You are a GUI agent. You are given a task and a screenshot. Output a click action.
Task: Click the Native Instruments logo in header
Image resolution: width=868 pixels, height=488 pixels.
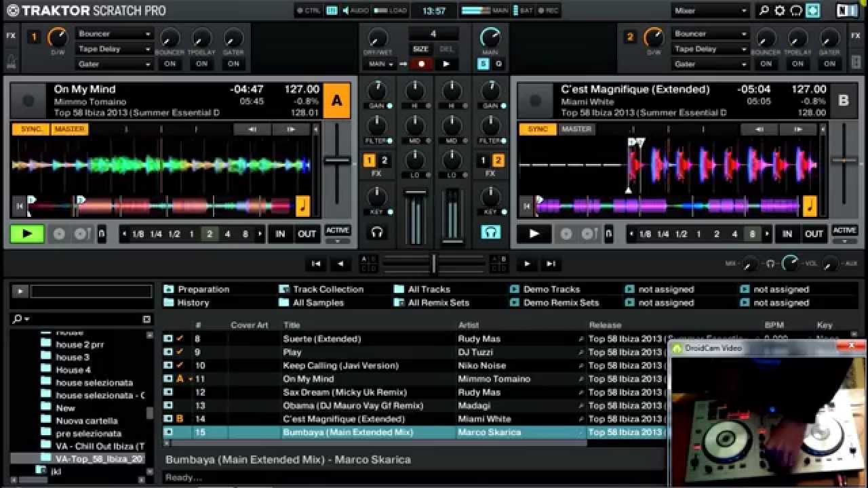847,11
